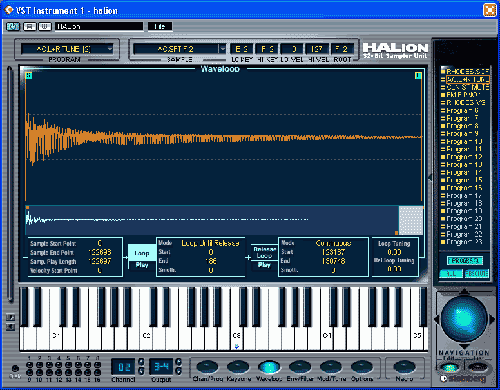Open the Mod/Tune page
The image size is (500, 390).
click(331, 367)
